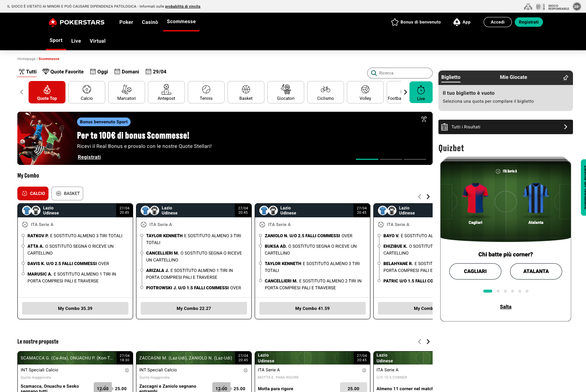The image size is (586, 392).
Task: Open the Marcatori category
Action: [127, 92]
